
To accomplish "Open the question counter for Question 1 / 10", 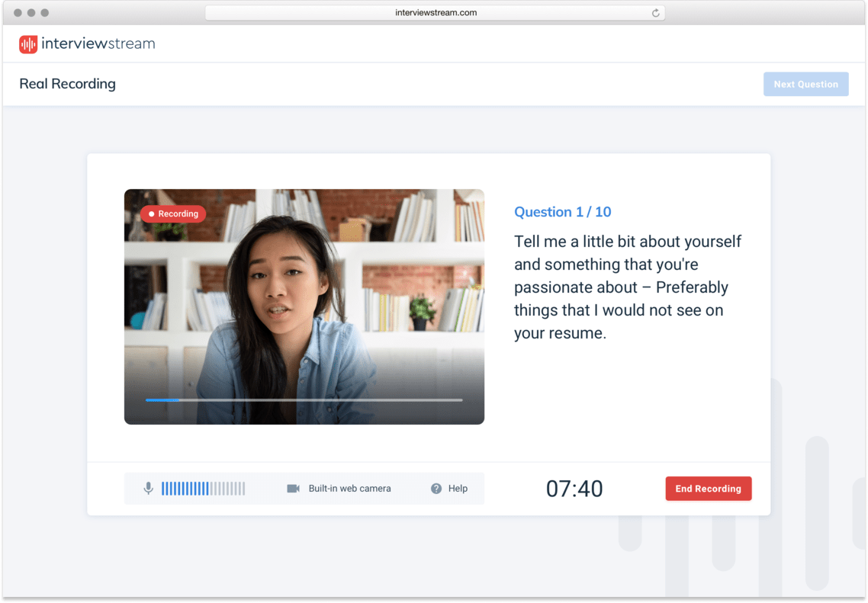I will 563,212.
